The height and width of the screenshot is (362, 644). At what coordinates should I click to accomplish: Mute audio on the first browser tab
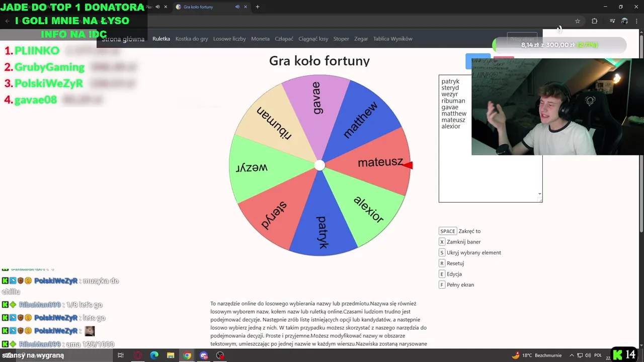pyautogui.click(x=157, y=7)
